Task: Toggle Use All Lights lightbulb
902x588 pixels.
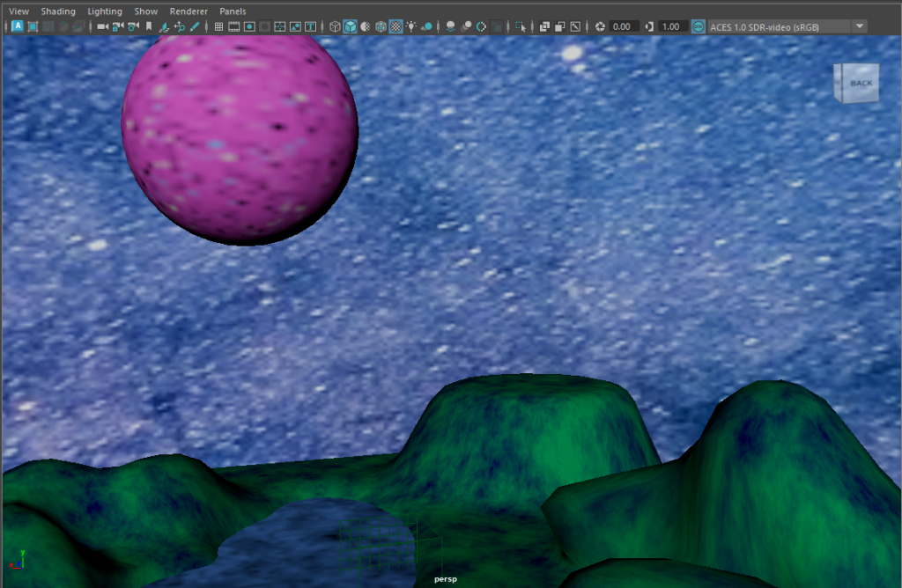Action: pyautogui.click(x=411, y=26)
